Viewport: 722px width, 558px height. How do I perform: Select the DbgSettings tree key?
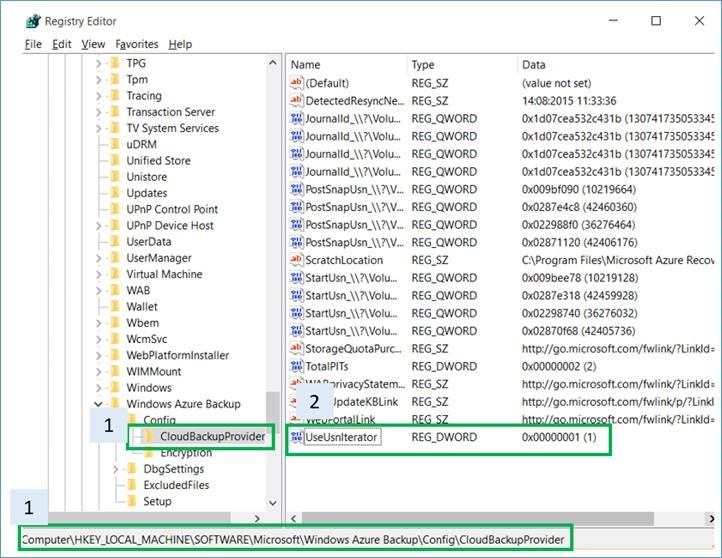[x=174, y=469]
